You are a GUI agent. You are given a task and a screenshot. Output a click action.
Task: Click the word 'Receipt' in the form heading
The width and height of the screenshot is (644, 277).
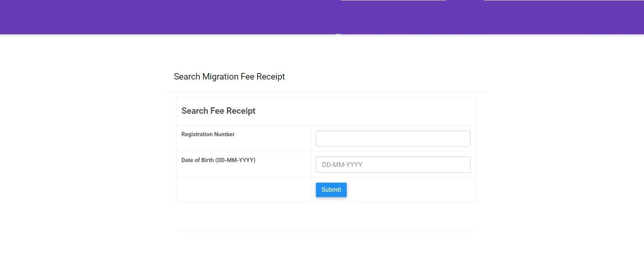(x=241, y=111)
